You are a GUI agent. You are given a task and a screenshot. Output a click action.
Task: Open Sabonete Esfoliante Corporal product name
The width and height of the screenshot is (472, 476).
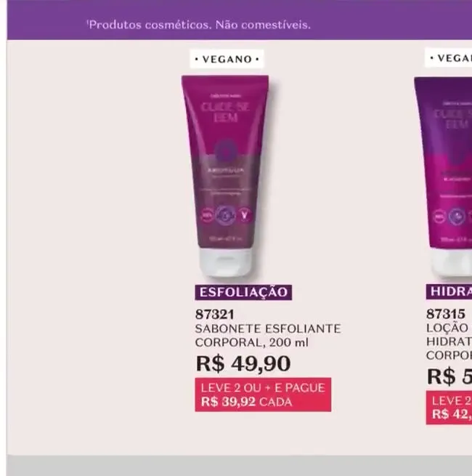coord(268,336)
